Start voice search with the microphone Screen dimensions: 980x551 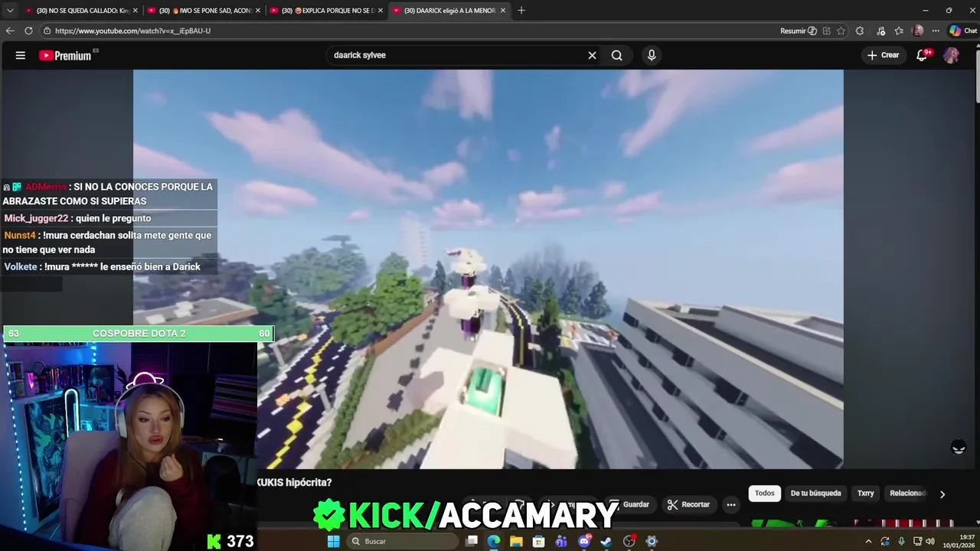[x=652, y=55]
